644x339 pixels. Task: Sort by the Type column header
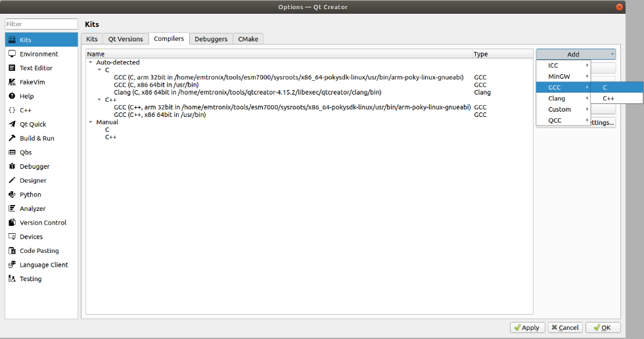[x=503, y=54]
